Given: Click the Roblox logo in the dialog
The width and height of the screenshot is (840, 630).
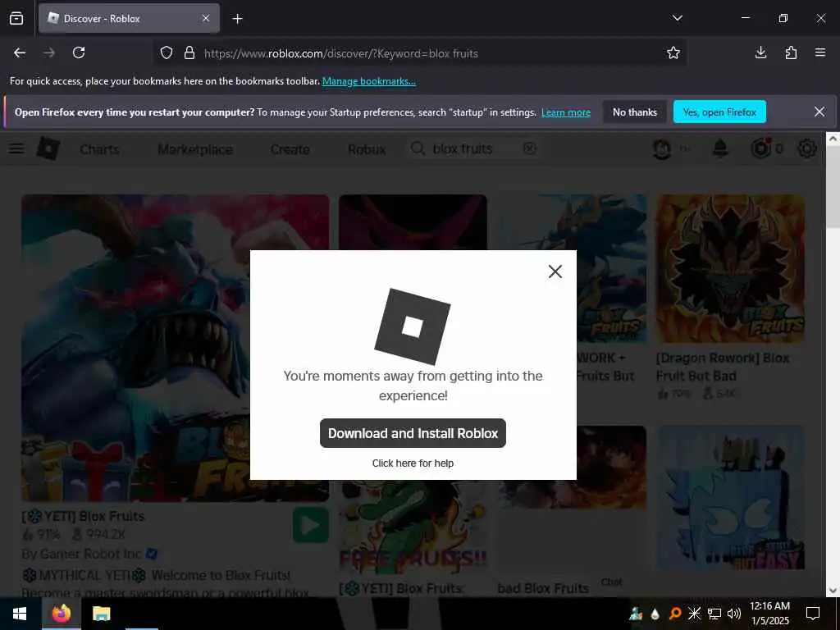Looking at the screenshot, I should [x=412, y=326].
